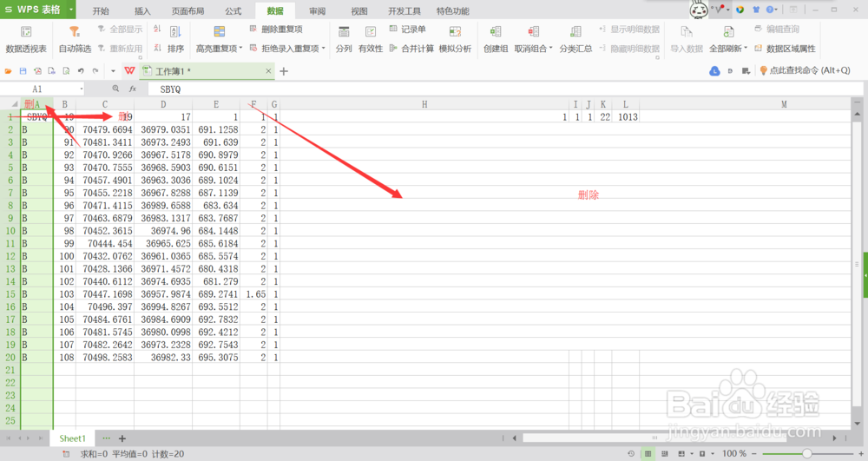Expand Highlight Duplicates (高亮重复项) dropdown
This screenshot has width=868, height=461.
coord(240,48)
